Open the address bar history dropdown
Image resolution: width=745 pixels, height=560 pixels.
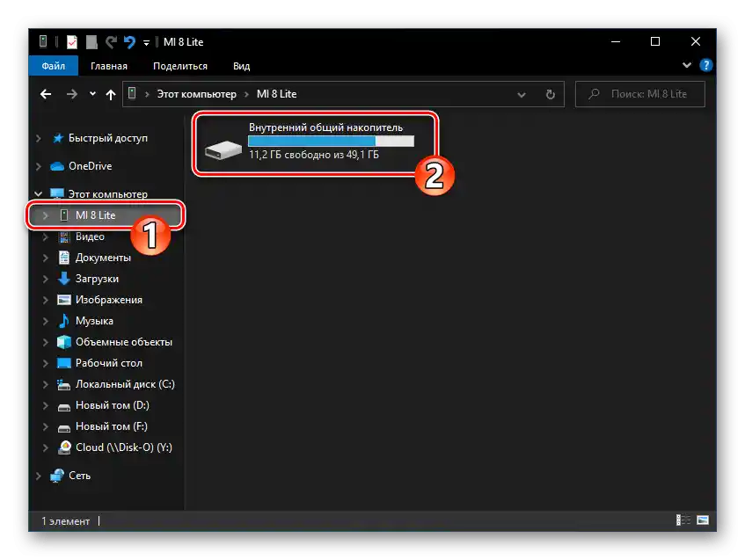point(522,95)
